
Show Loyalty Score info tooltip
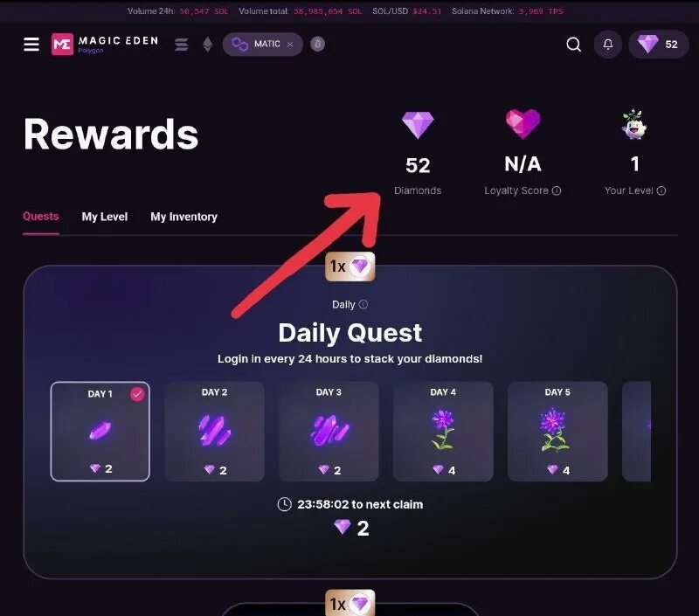(x=557, y=190)
